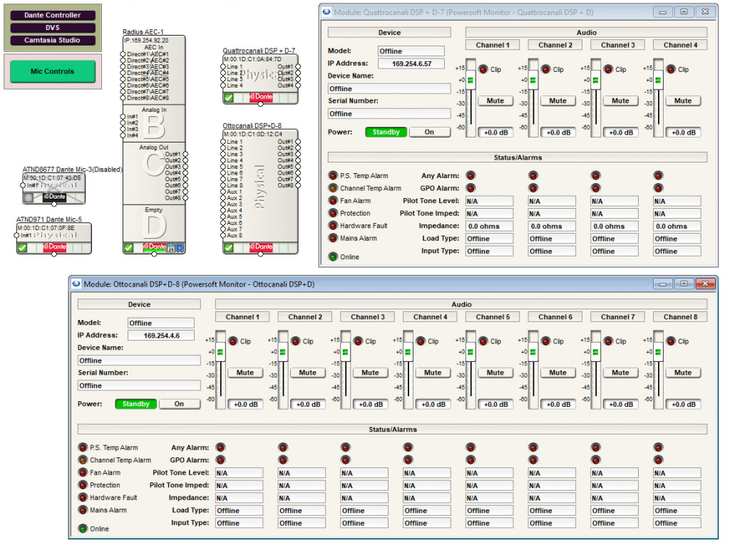
Task: Click the Quattrocanali monitor window title icon
Action: click(x=327, y=11)
